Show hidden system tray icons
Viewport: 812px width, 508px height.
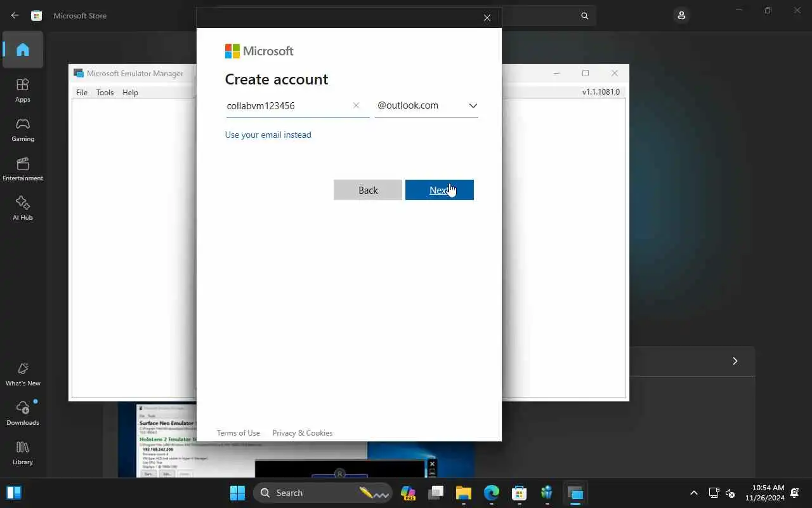click(x=694, y=493)
